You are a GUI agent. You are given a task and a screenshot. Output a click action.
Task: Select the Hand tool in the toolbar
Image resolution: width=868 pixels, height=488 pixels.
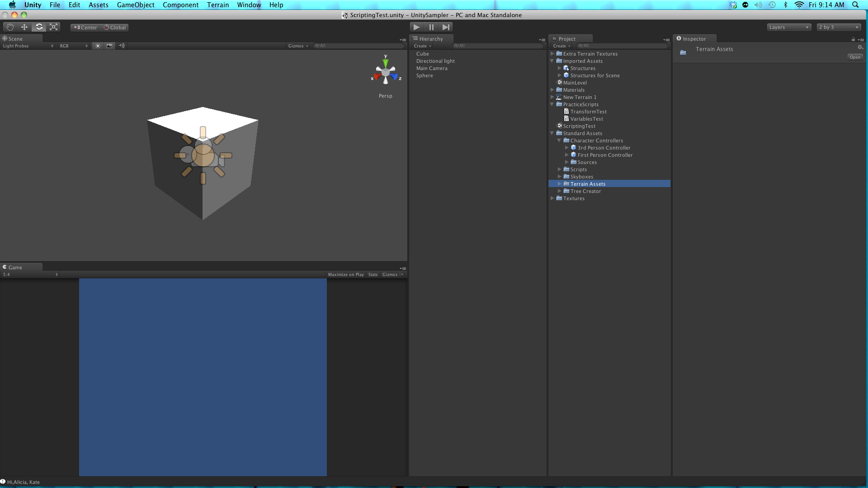(x=9, y=27)
